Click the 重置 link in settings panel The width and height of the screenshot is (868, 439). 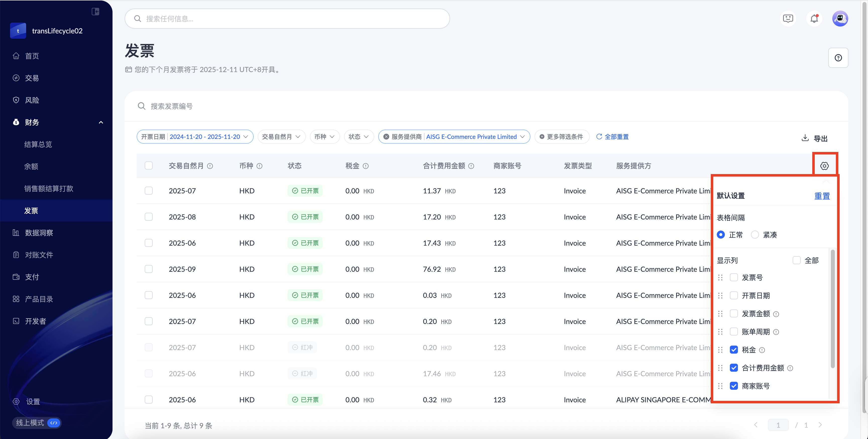(822, 196)
